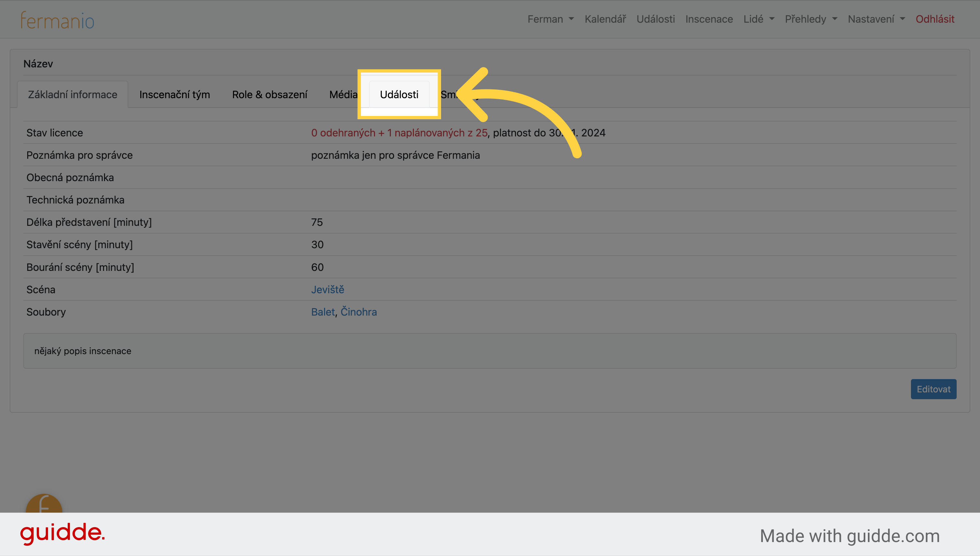This screenshot has height=556, width=980.
Task: Switch to the Inscenační tým tab
Action: point(175,94)
